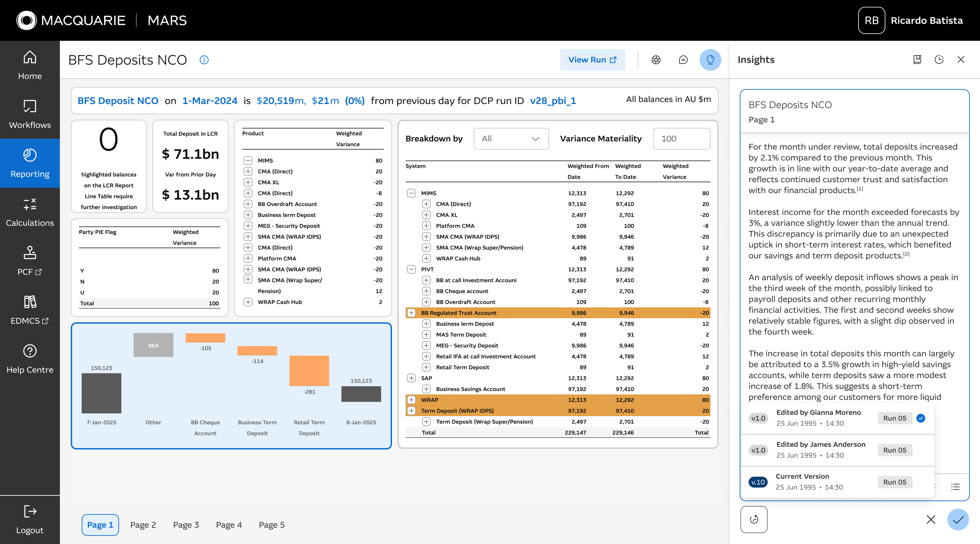Click the 1-Mar-2024 date link

[x=210, y=101]
